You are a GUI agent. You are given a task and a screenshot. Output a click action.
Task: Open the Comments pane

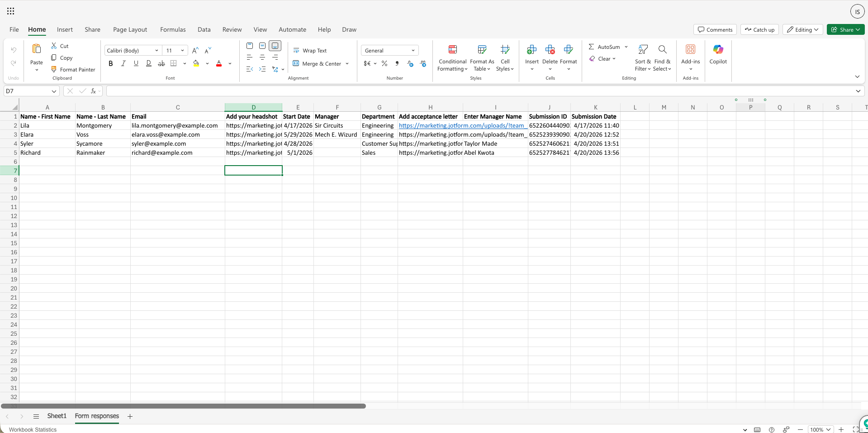pos(715,29)
